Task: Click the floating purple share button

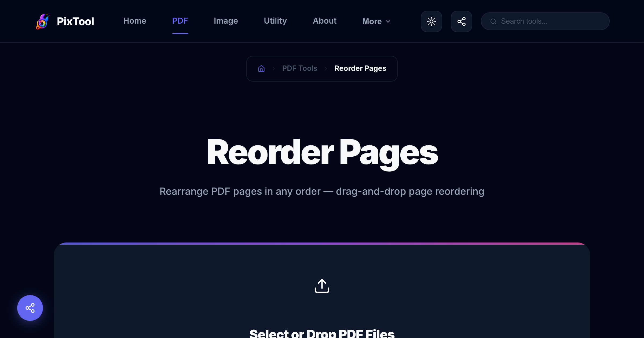Action: (x=30, y=308)
